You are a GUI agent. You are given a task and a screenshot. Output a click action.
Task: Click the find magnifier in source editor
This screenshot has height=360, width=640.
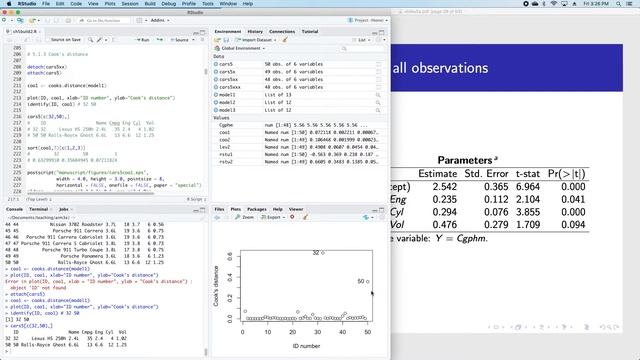pos(91,40)
